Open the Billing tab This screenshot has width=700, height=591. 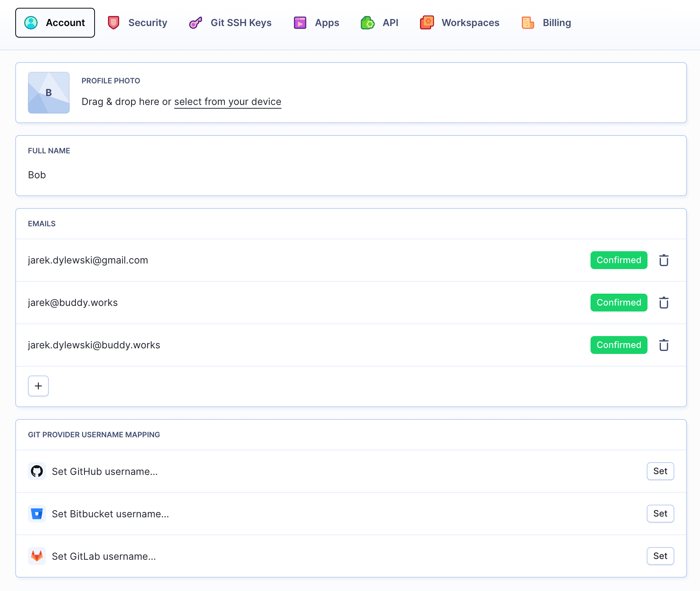[546, 23]
